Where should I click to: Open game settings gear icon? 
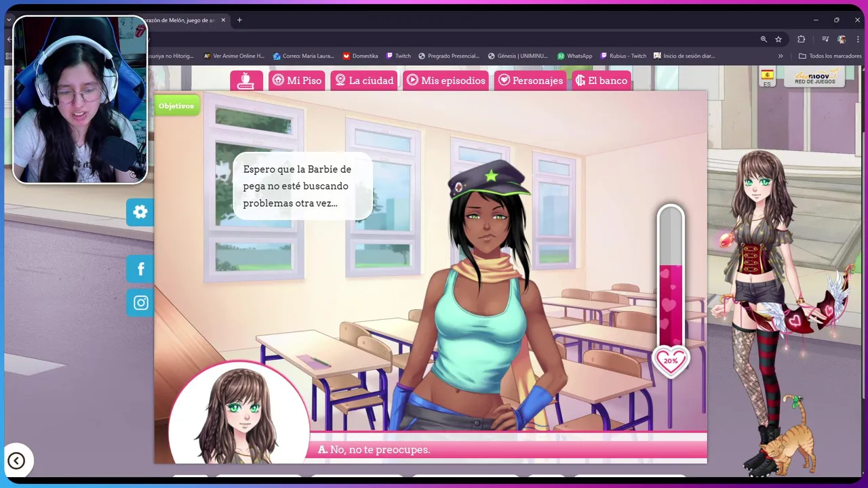tap(140, 212)
